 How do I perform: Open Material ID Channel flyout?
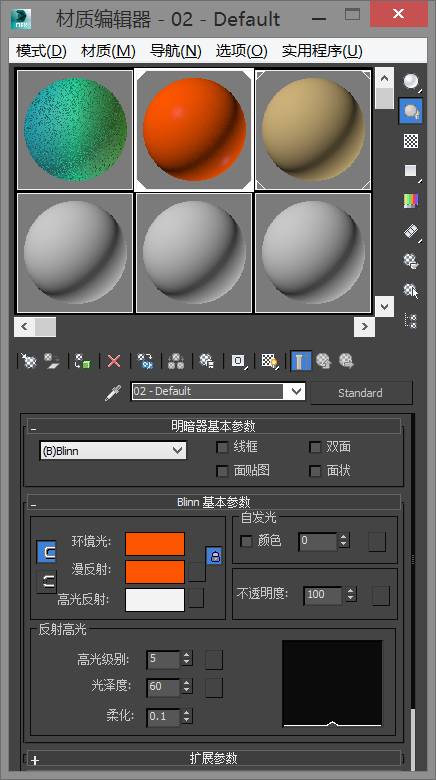click(x=238, y=361)
